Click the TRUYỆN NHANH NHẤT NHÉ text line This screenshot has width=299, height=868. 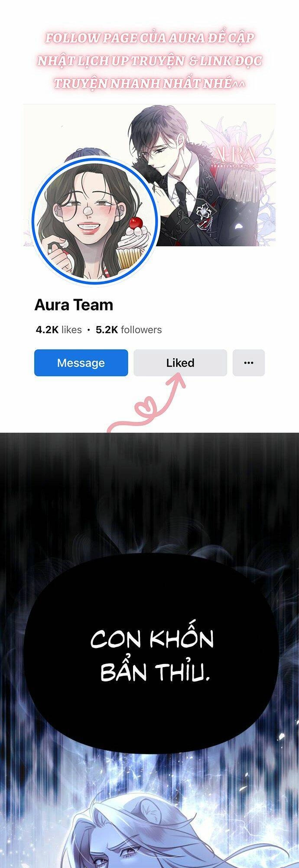(x=150, y=83)
